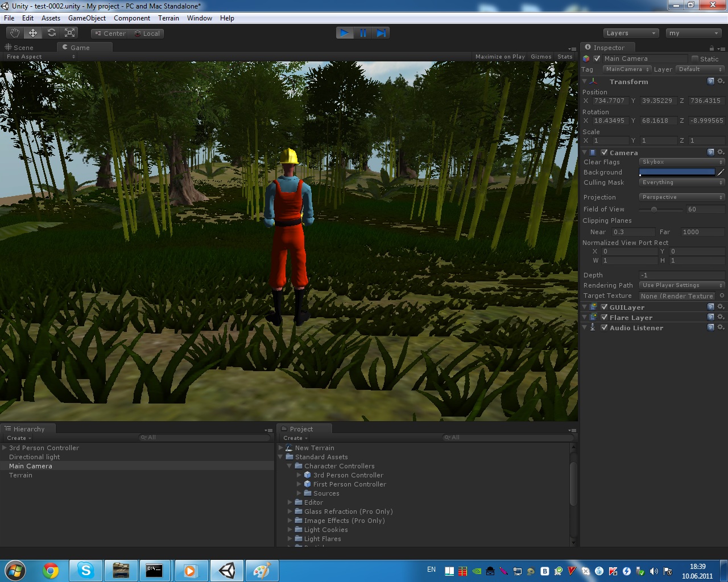The height and width of the screenshot is (582, 728).
Task: Pick background color with eyedropper icon
Action: (x=721, y=172)
